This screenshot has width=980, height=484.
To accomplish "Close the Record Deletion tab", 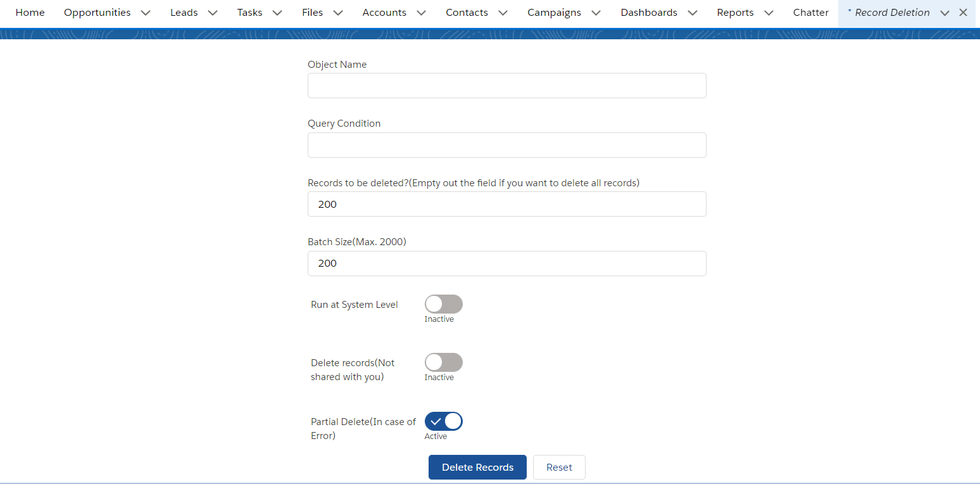I will tap(963, 12).
